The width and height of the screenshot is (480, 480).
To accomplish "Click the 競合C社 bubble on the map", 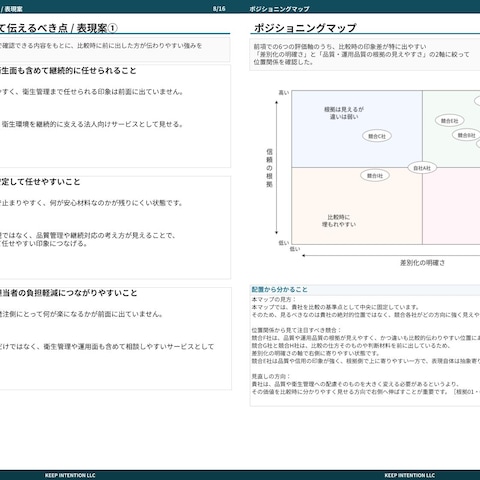I will point(377,136).
